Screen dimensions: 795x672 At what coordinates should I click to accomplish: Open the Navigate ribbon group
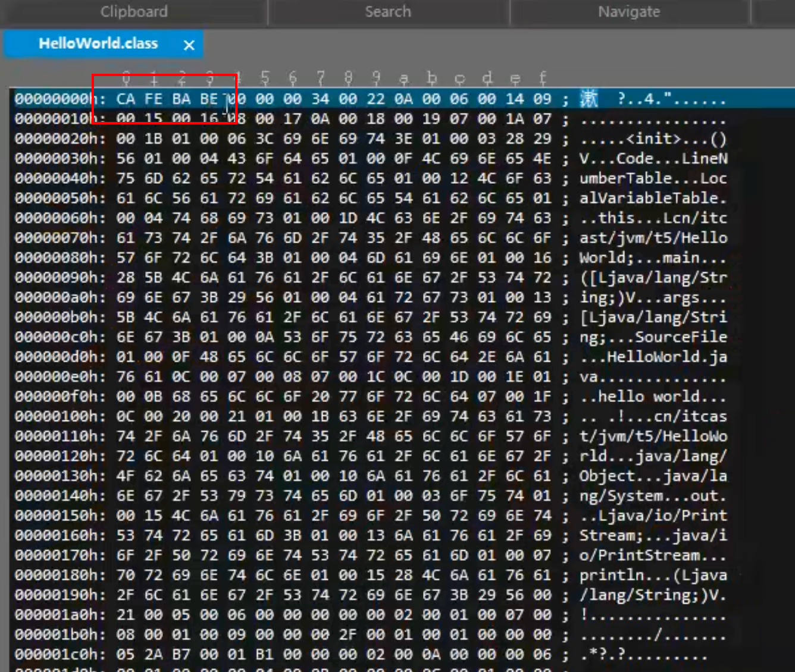629,11
